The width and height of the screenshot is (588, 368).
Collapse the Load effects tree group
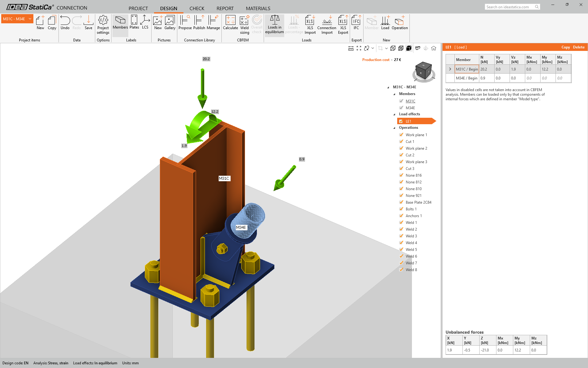coord(394,114)
